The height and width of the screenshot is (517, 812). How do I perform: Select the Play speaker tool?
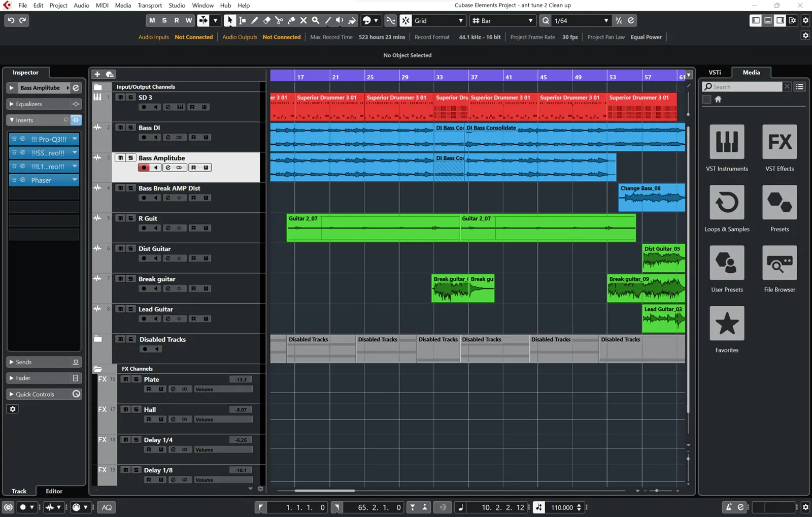tap(340, 20)
